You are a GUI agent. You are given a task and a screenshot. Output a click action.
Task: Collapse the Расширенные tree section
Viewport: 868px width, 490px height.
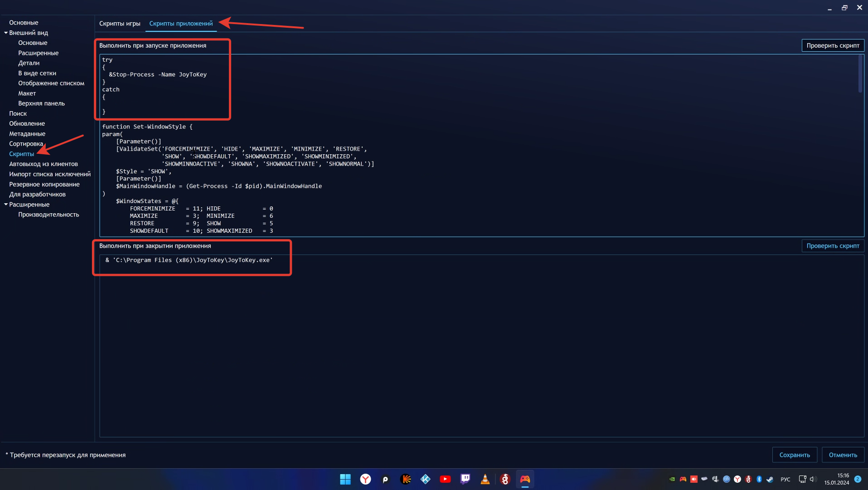point(6,205)
